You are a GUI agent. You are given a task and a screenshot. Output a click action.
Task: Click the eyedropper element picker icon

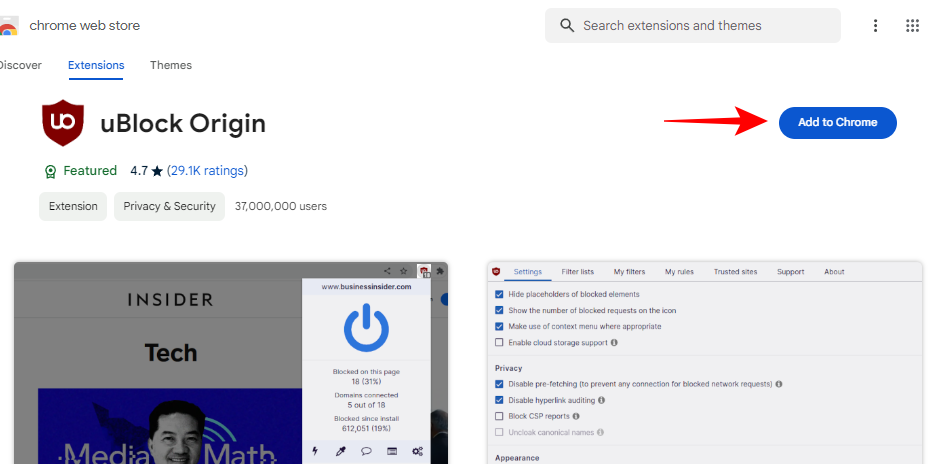[x=340, y=451]
